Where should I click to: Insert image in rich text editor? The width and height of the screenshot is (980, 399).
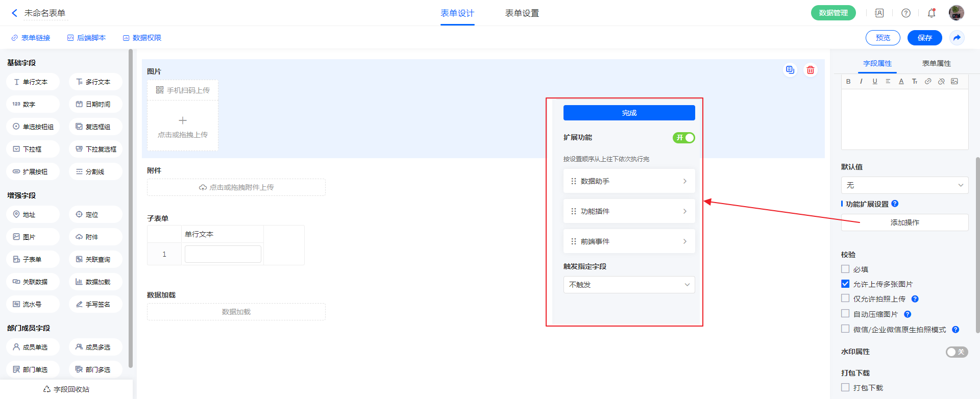(x=954, y=82)
